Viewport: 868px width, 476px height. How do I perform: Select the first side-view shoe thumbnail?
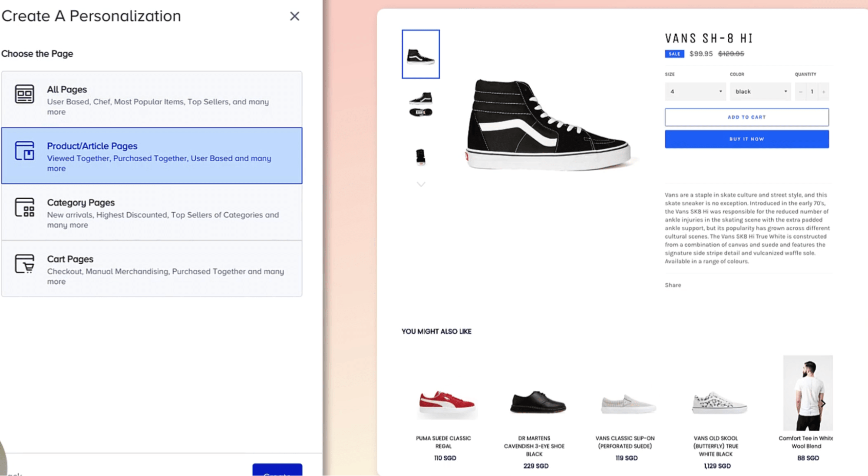pyautogui.click(x=420, y=54)
